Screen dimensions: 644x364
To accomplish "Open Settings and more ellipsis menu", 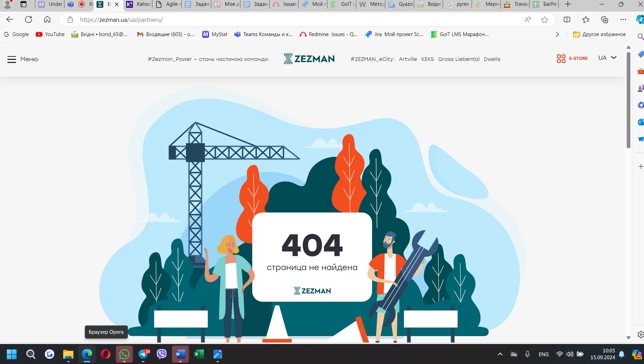I will (623, 20).
